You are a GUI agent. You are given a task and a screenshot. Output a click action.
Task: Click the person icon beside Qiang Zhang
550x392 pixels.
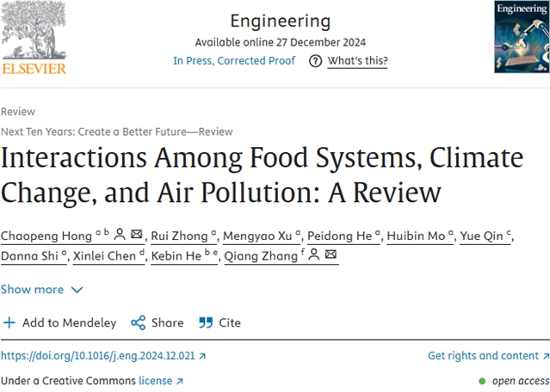point(315,255)
